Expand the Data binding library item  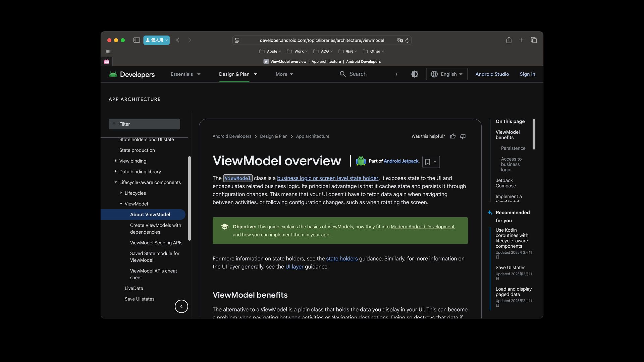click(116, 172)
